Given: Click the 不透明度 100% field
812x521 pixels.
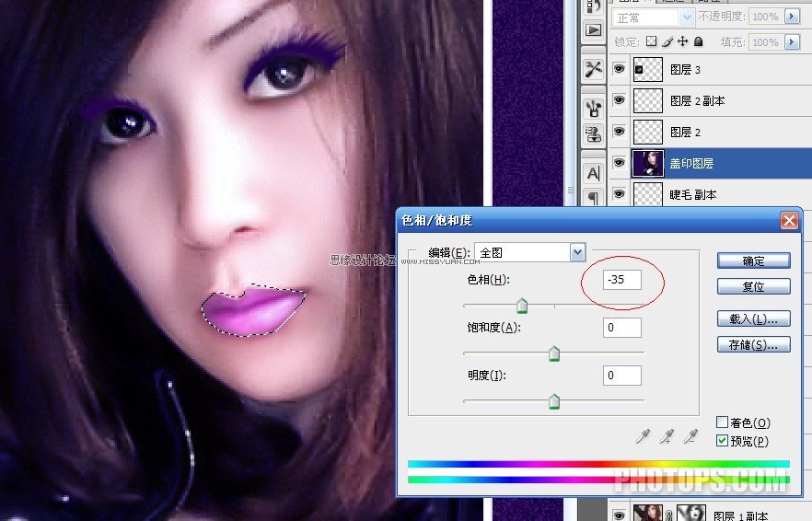Looking at the screenshot, I should click(765, 17).
